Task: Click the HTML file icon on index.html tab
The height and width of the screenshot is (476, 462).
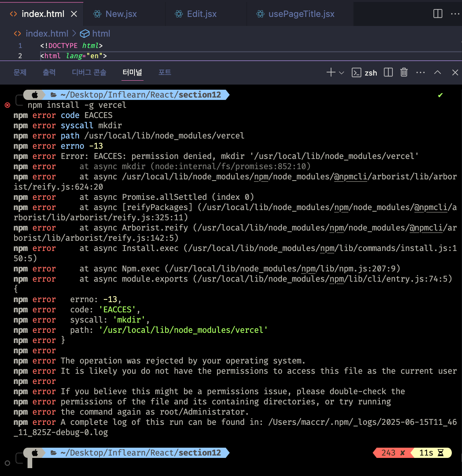Action: 13,14
